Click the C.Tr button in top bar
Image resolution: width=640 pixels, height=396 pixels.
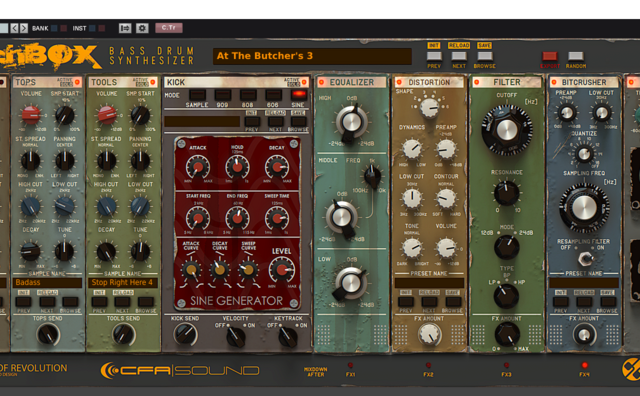click(x=169, y=28)
